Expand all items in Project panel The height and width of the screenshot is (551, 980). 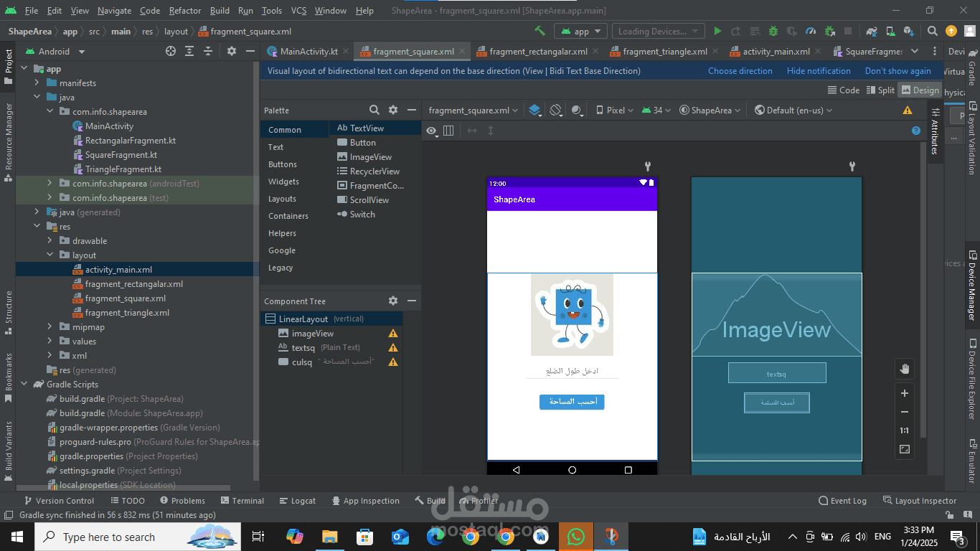tap(189, 51)
